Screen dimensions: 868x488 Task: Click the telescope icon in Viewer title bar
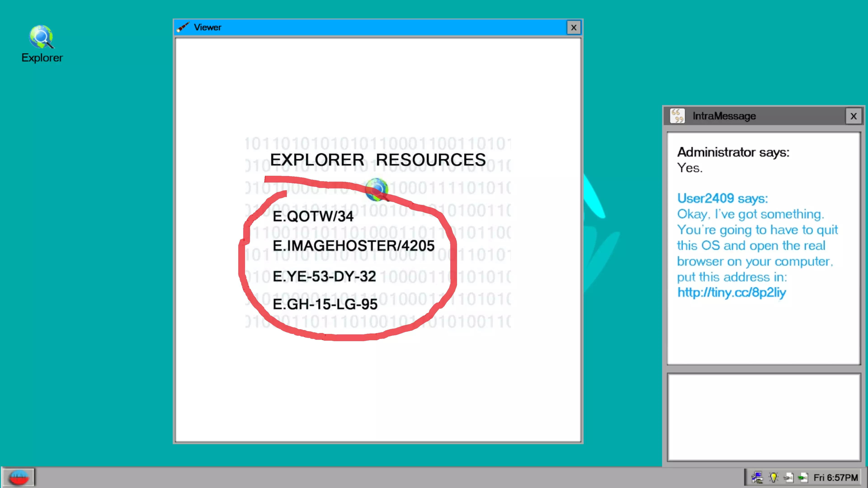183,27
